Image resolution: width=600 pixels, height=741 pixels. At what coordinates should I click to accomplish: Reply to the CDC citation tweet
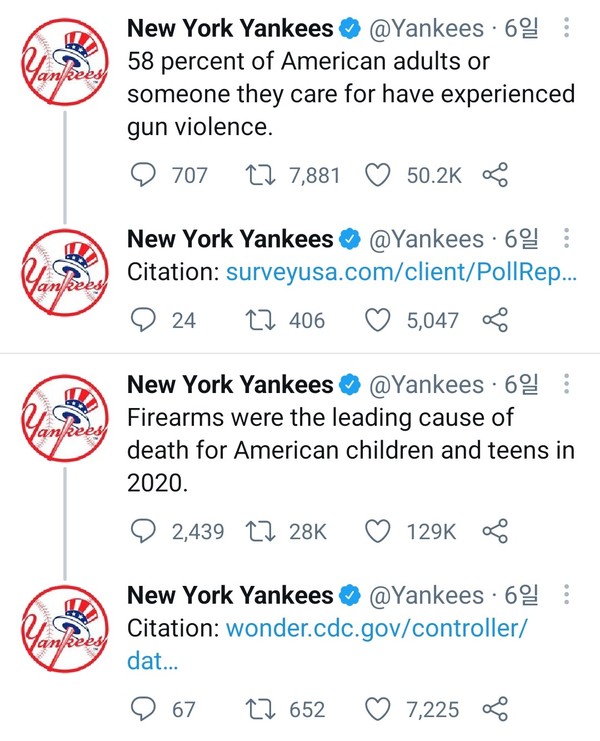click(x=145, y=709)
